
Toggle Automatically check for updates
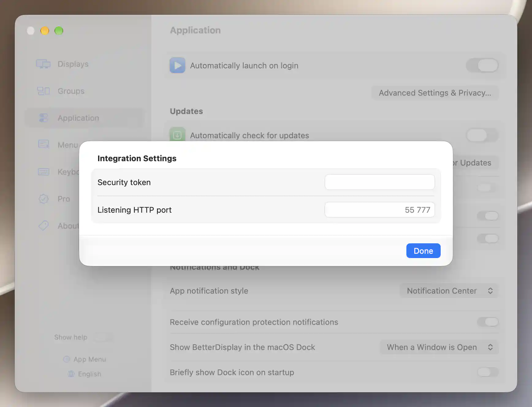(482, 135)
